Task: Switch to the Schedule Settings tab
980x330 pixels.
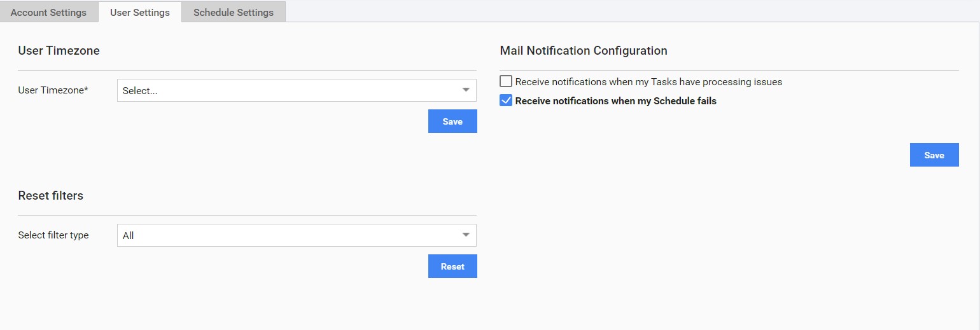Action: tap(234, 12)
